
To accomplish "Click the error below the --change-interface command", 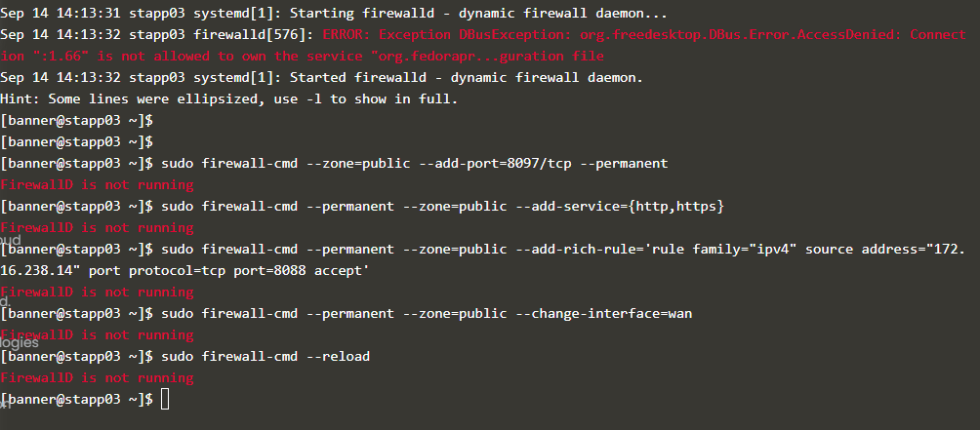I will pos(98,334).
